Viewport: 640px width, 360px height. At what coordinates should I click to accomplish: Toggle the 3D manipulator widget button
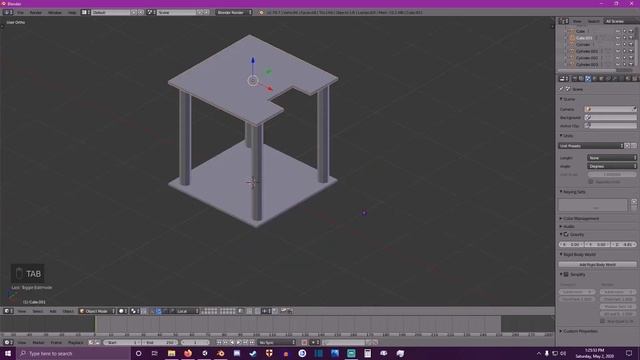coord(151,311)
